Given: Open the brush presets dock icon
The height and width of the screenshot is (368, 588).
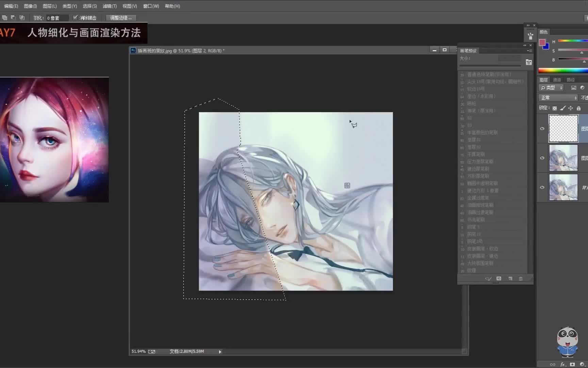Looking at the screenshot, I should [530, 36].
